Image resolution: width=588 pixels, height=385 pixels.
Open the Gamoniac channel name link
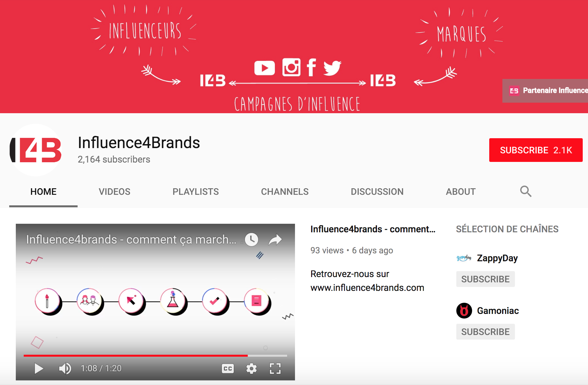[498, 311]
